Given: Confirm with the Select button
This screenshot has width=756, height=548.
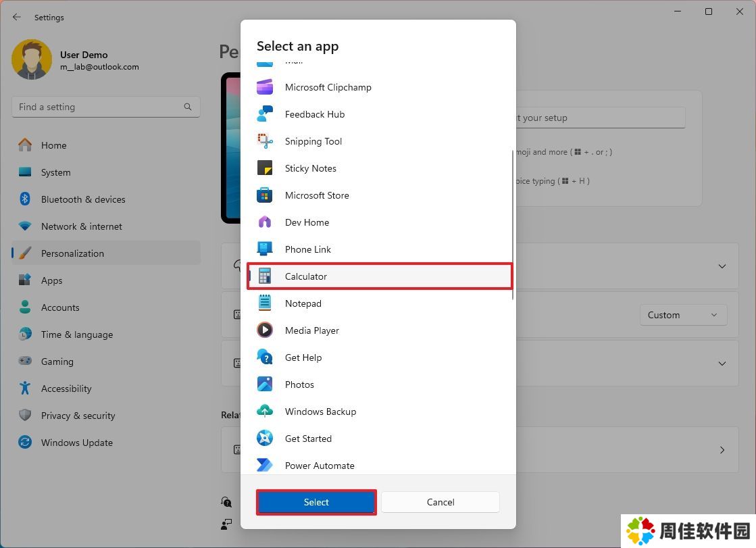Looking at the screenshot, I should click(x=316, y=502).
